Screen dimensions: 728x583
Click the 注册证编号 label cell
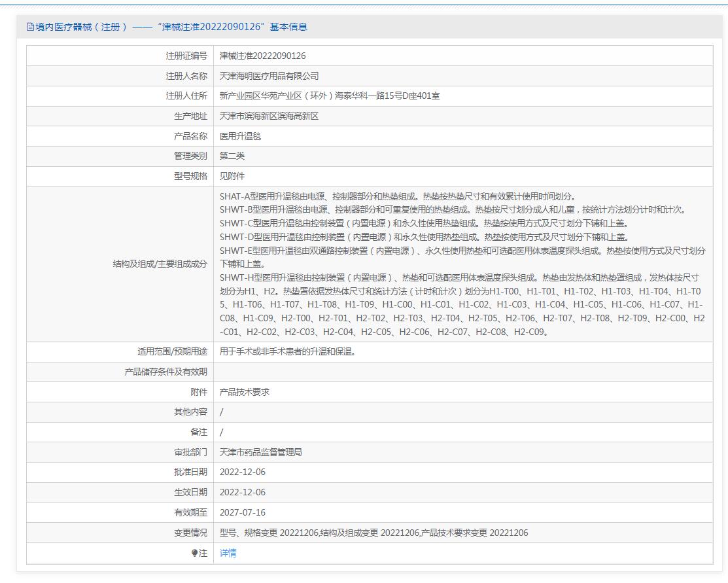click(x=120, y=56)
